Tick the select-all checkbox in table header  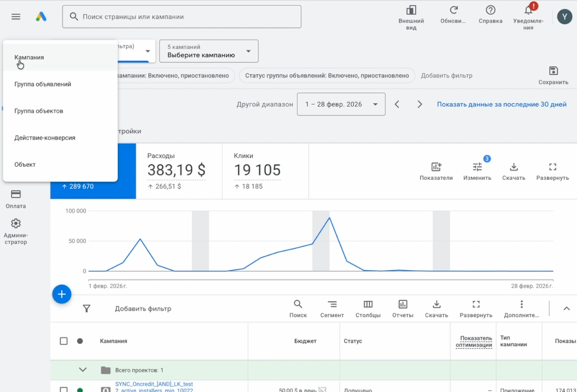pos(63,341)
